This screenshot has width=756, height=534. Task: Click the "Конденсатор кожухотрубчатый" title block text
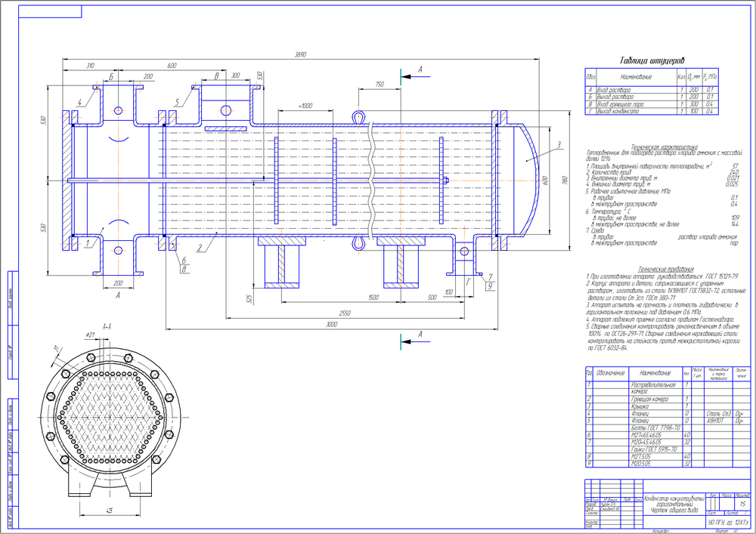point(674,499)
